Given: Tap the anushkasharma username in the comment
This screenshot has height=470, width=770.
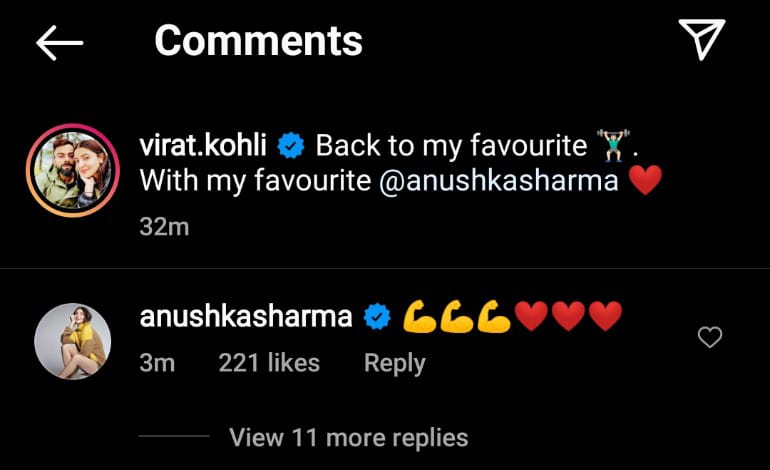Looking at the screenshot, I should pyautogui.click(x=246, y=317).
